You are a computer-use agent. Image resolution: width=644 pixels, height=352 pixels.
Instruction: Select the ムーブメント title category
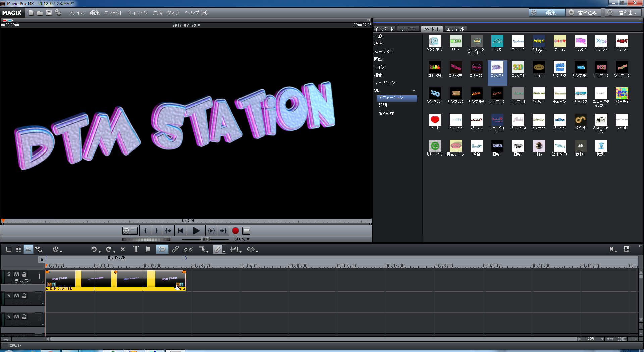coord(384,52)
